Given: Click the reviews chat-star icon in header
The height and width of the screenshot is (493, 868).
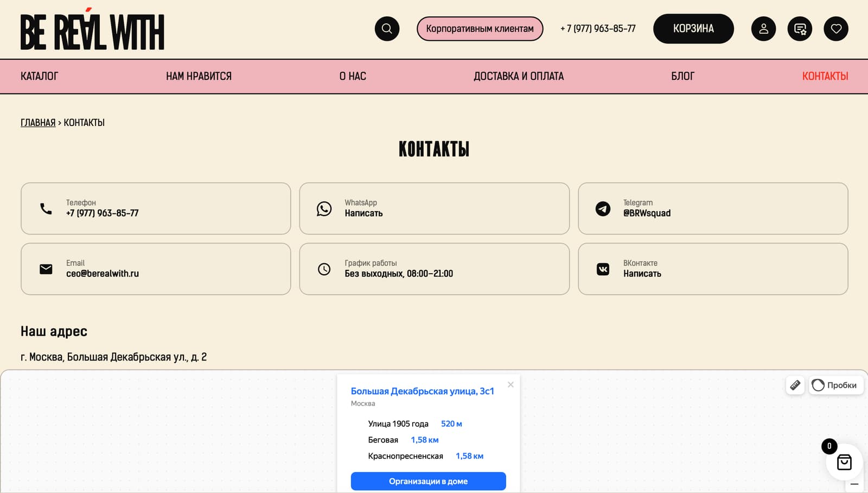Looking at the screenshot, I should (x=800, y=29).
